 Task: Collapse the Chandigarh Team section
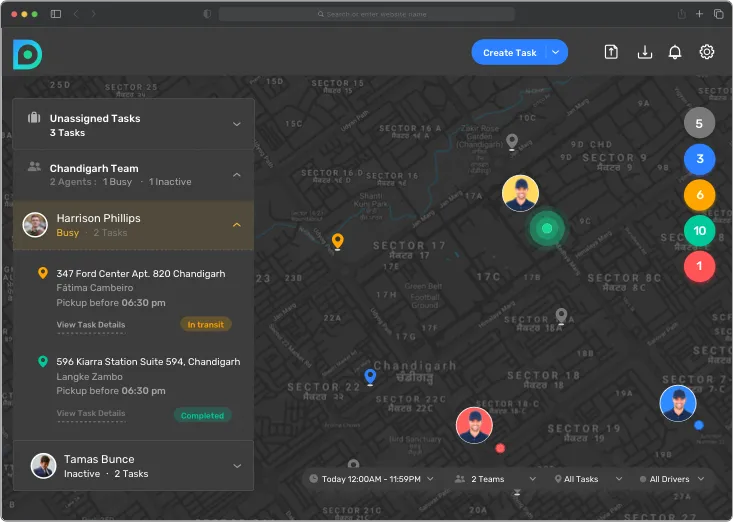237,175
